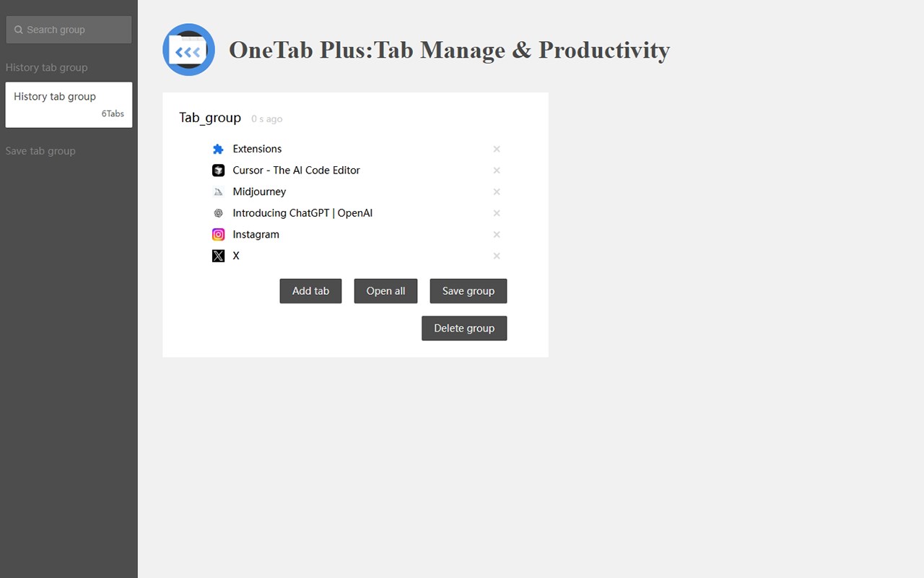This screenshot has width=924, height=578.
Task: Click the Extensions puzzle piece favicon
Action: point(218,149)
